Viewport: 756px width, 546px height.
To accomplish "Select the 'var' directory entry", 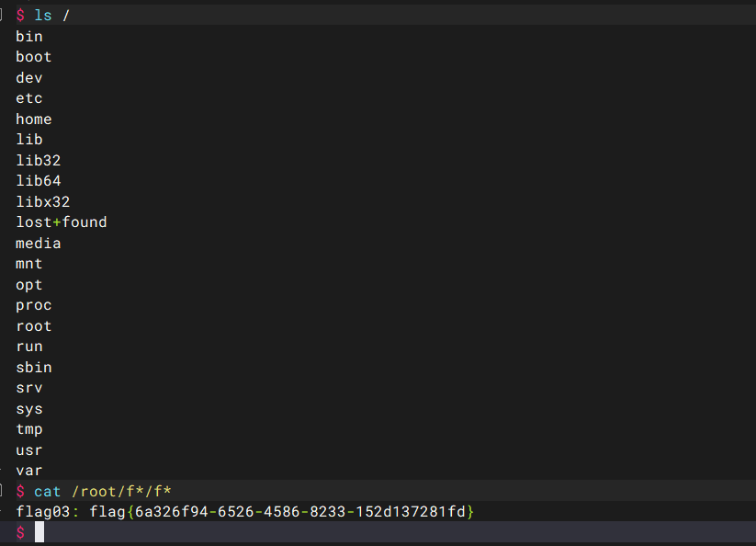I will pos(28,471).
